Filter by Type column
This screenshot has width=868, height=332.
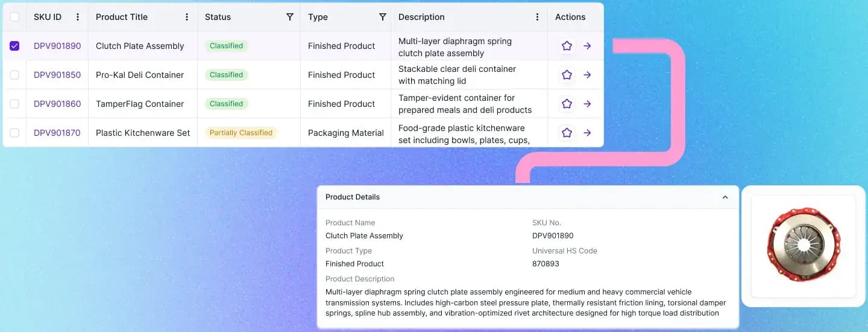[x=382, y=17]
